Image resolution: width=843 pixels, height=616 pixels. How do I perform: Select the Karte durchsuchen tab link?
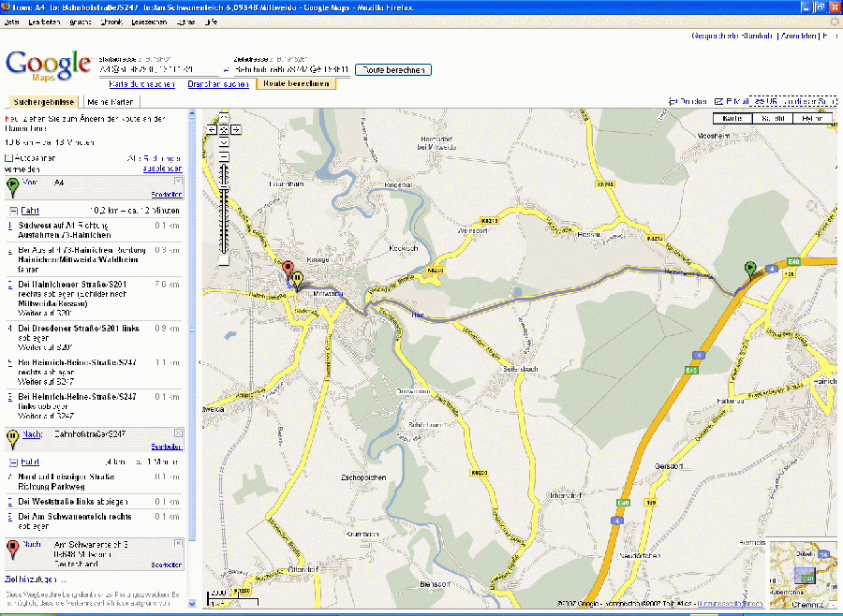(142, 84)
